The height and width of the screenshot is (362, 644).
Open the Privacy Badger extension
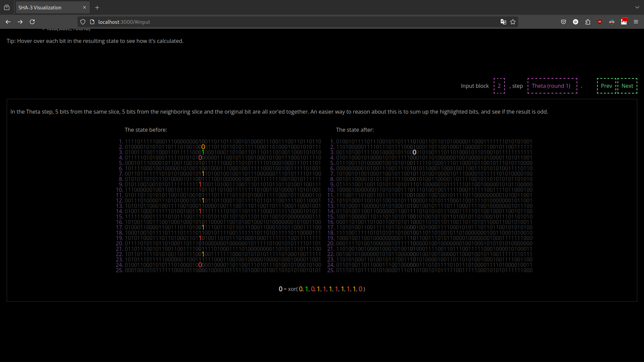click(x=612, y=22)
